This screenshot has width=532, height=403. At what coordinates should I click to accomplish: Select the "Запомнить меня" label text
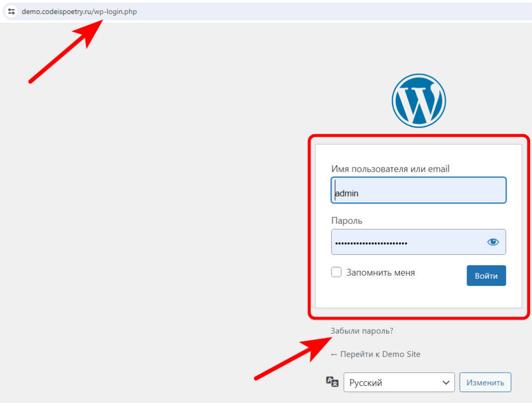380,272
